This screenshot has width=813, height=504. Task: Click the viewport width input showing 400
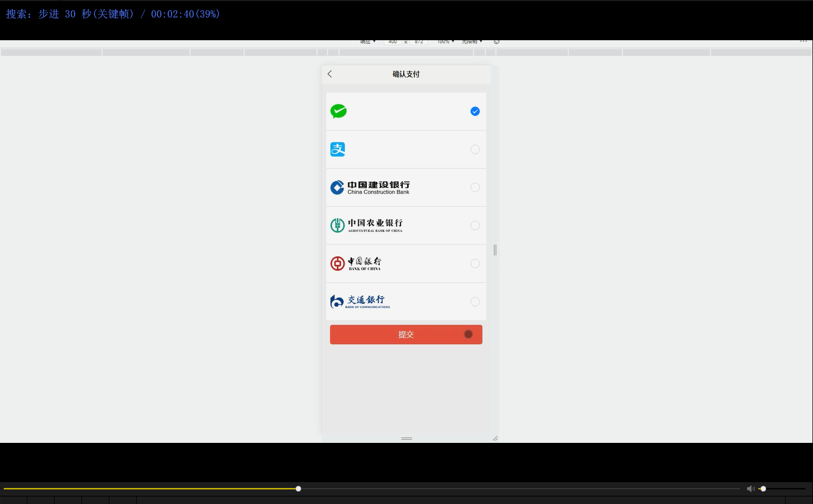tap(393, 41)
